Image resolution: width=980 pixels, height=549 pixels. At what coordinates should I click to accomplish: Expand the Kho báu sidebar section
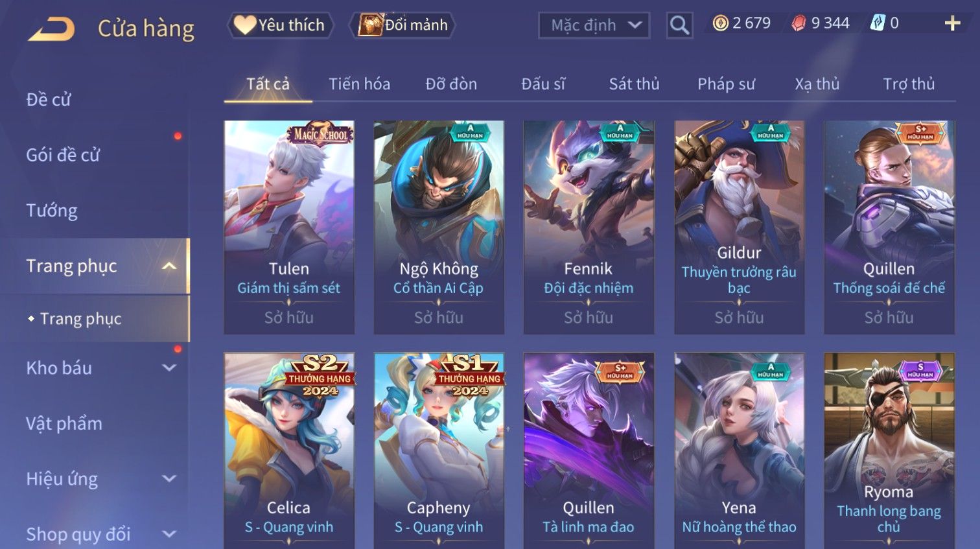[169, 368]
